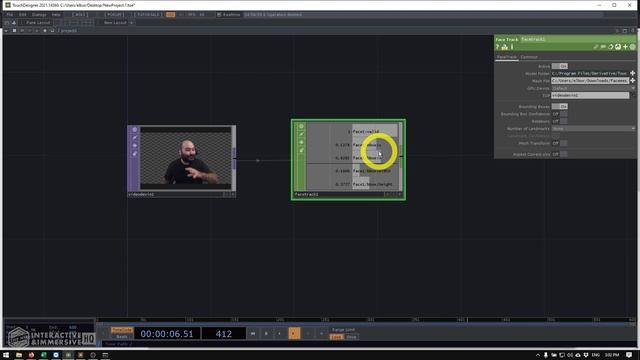Click the pencil comment icon in parameter header
Image resolution: width=640 pixels, height=360 pixels.
click(596, 47)
